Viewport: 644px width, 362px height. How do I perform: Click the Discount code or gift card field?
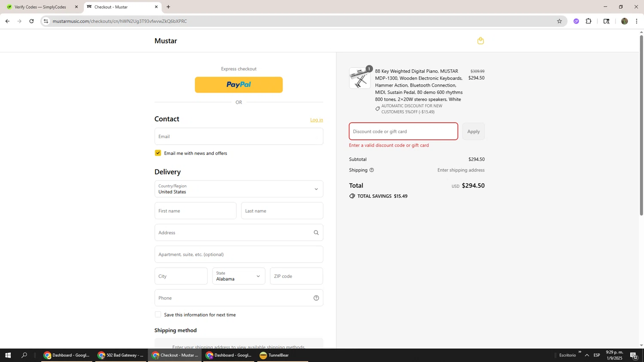pyautogui.click(x=404, y=132)
